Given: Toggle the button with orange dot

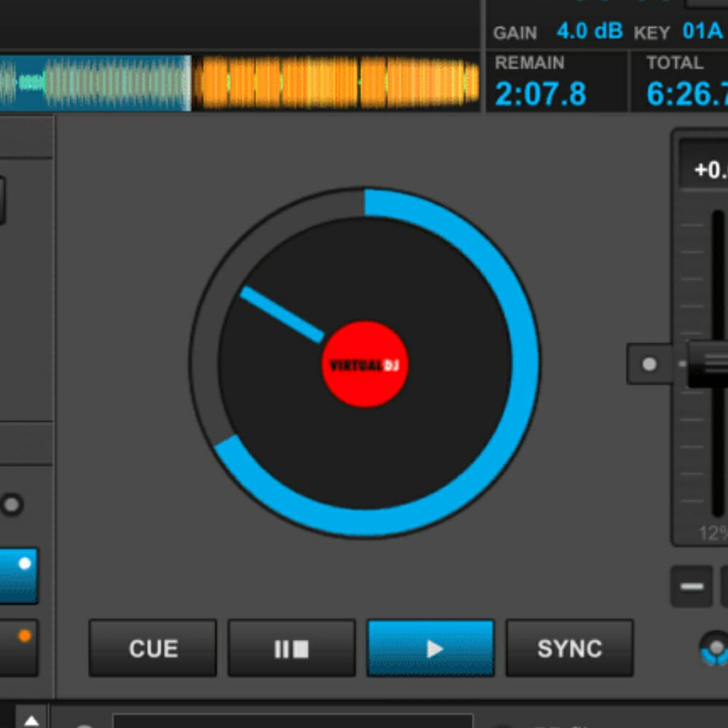Looking at the screenshot, I should (x=18, y=646).
